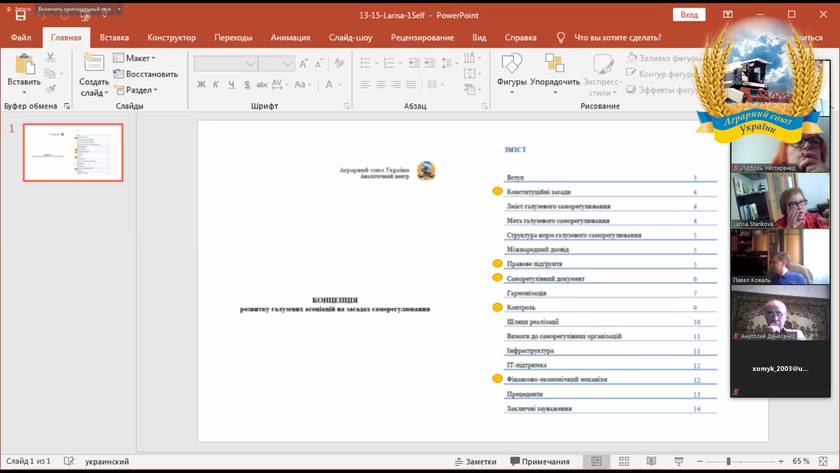840x473 pixels.
Task: Click the Примечания comments button
Action: [x=540, y=461]
